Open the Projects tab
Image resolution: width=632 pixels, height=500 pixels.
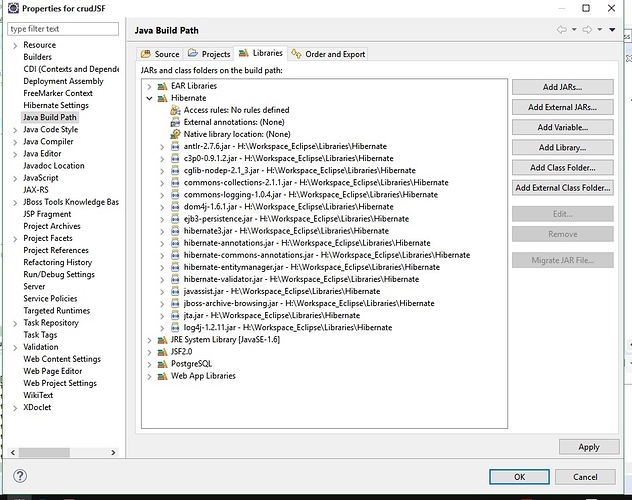click(209, 54)
